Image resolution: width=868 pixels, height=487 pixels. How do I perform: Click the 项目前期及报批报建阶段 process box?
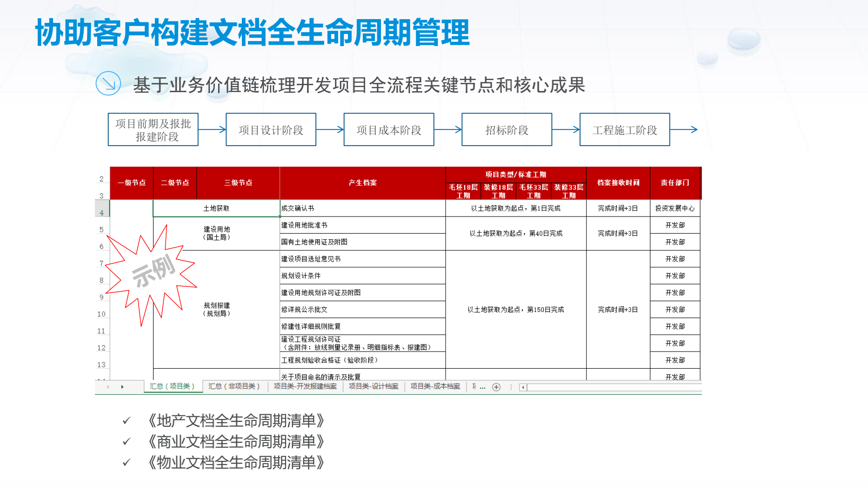pos(153,129)
